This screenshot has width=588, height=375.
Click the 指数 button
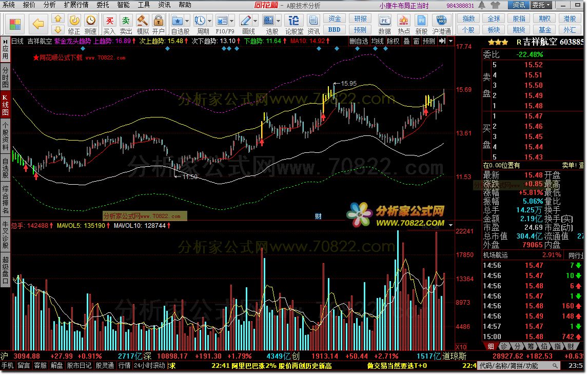468,18
